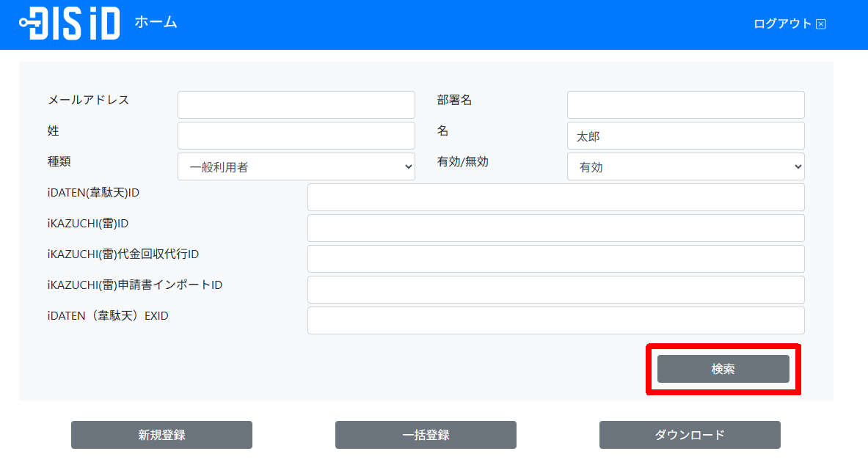Select the 姓 input field
This screenshot has height=462, width=868.
[296, 136]
